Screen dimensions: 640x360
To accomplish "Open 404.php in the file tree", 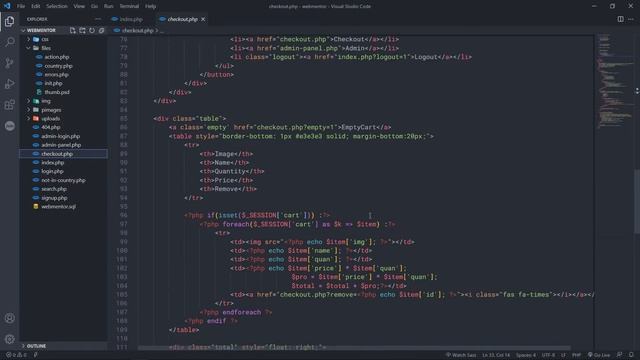I will click(x=51, y=127).
